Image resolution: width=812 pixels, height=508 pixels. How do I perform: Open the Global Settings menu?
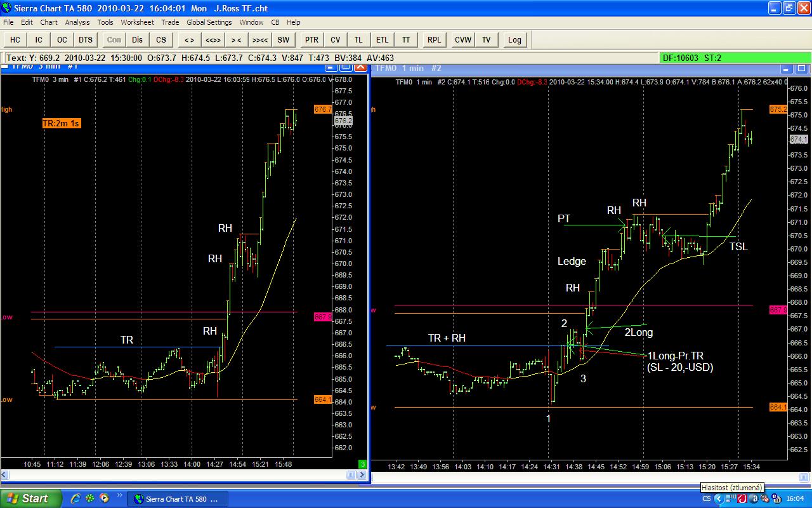[x=209, y=22]
